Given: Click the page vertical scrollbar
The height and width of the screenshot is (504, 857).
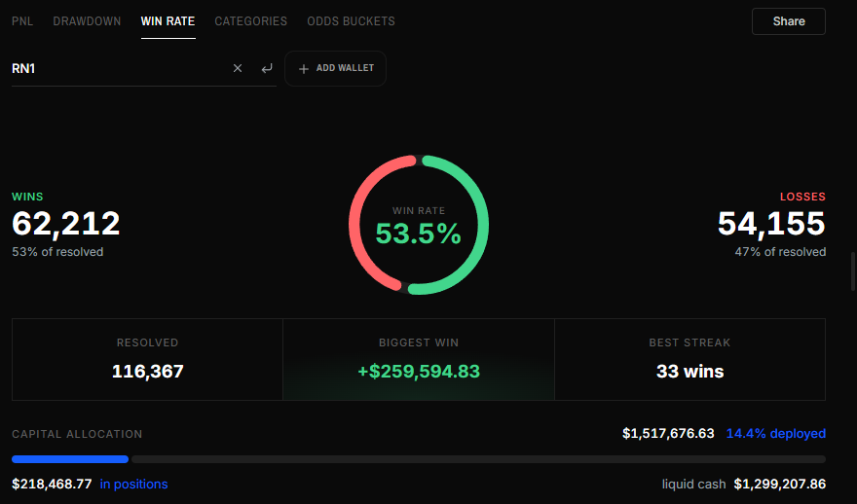Looking at the screenshot, I should [854, 271].
